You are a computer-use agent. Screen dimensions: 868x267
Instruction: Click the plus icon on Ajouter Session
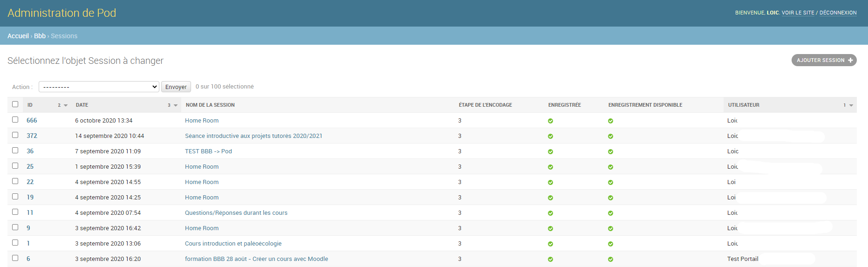[x=850, y=60]
